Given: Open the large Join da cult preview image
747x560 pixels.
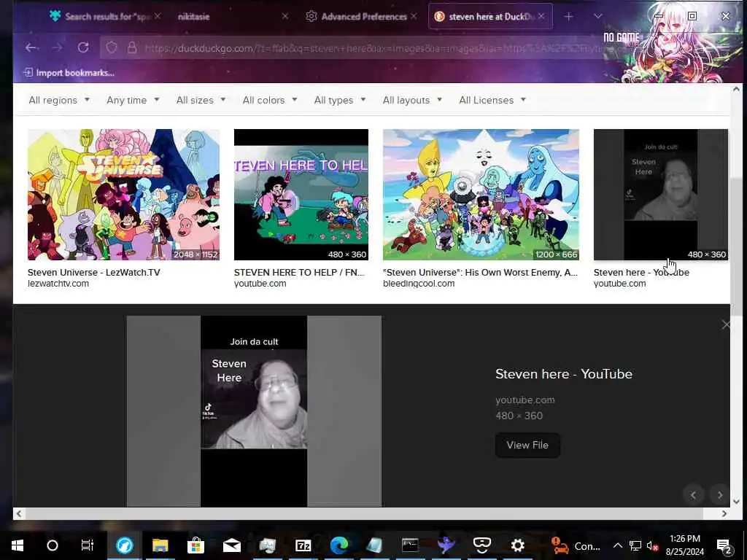Looking at the screenshot, I should coord(254,411).
